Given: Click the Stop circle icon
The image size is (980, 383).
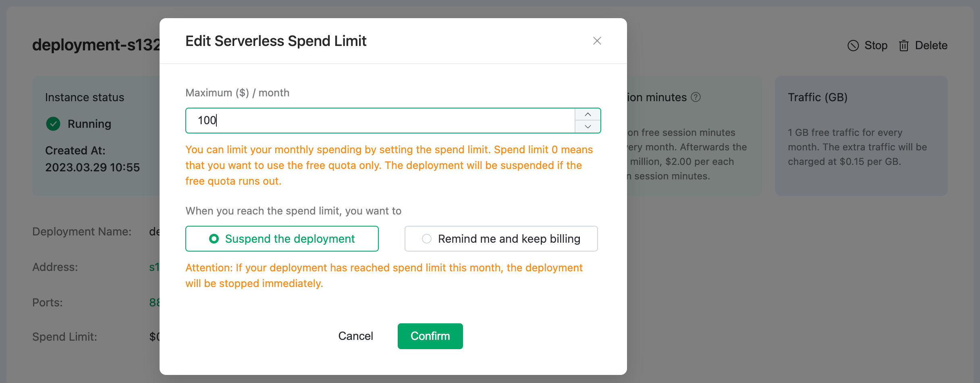Looking at the screenshot, I should pyautogui.click(x=853, y=46).
